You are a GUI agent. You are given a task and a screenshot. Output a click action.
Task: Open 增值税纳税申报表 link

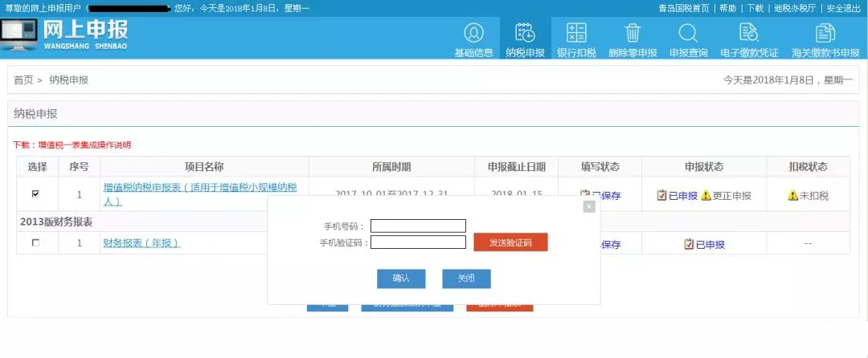point(200,194)
